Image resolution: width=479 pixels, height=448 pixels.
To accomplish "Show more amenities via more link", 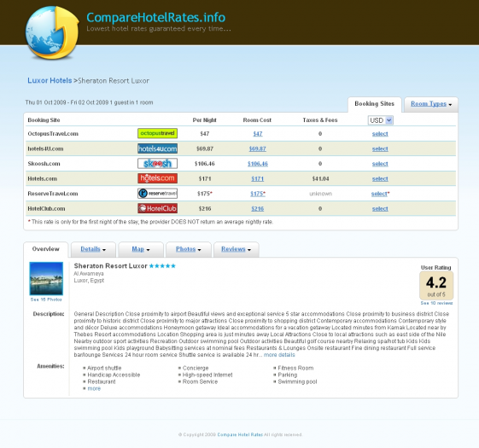I will click(x=94, y=388).
